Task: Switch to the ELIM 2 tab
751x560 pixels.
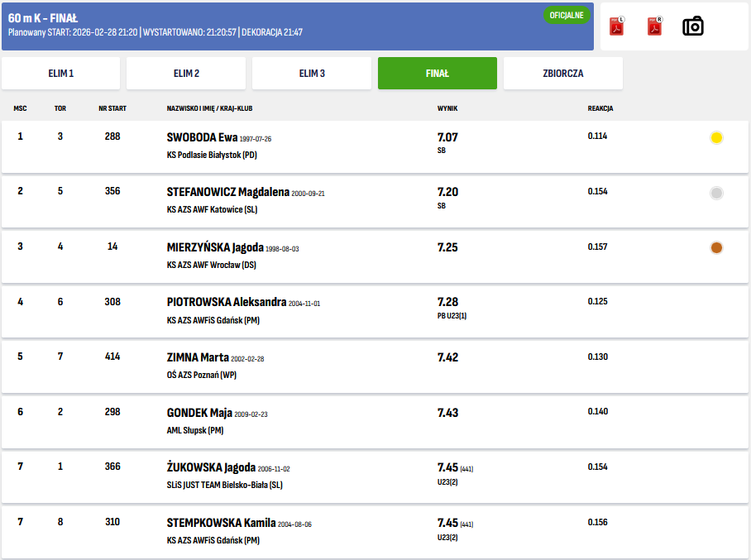Action: (x=186, y=74)
